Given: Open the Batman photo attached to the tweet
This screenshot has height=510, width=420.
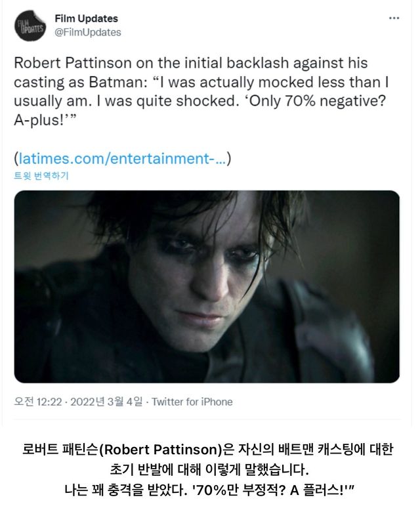Looking at the screenshot, I should click(207, 287).
